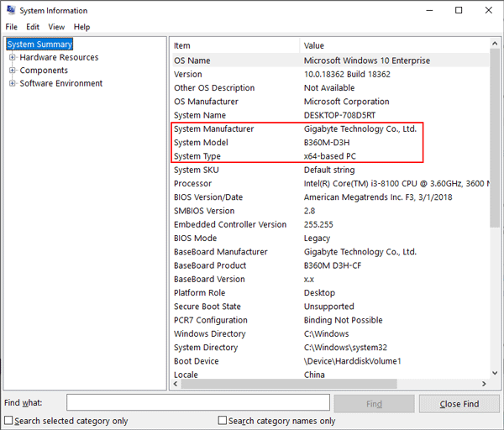The width and height of the screenshot is (504, 430).
Task: Open the Help menu
Action: (82, 27)
